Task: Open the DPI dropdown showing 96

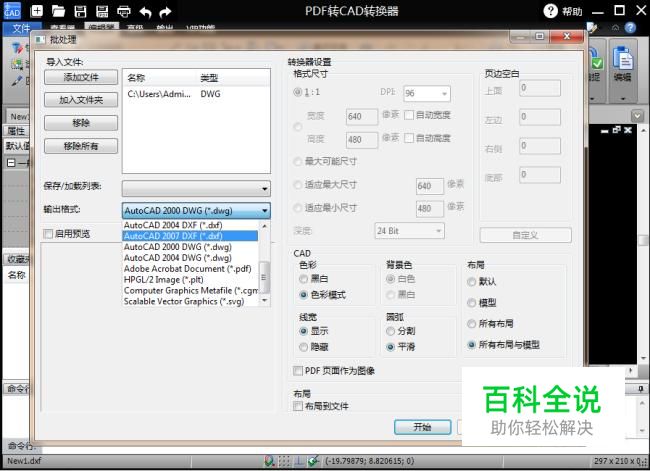Action: (x=427, y=93)
